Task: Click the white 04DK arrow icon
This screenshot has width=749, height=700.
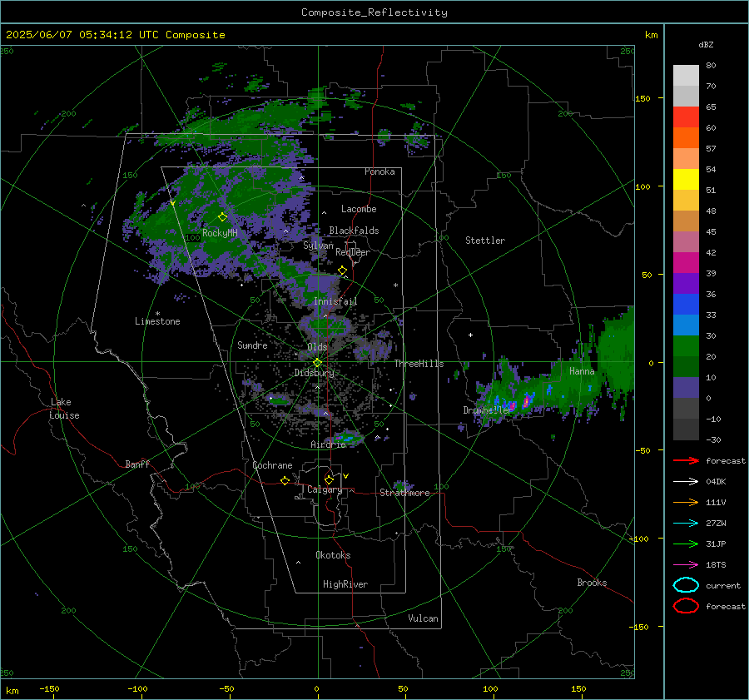Action: click(x=686, y=481)
